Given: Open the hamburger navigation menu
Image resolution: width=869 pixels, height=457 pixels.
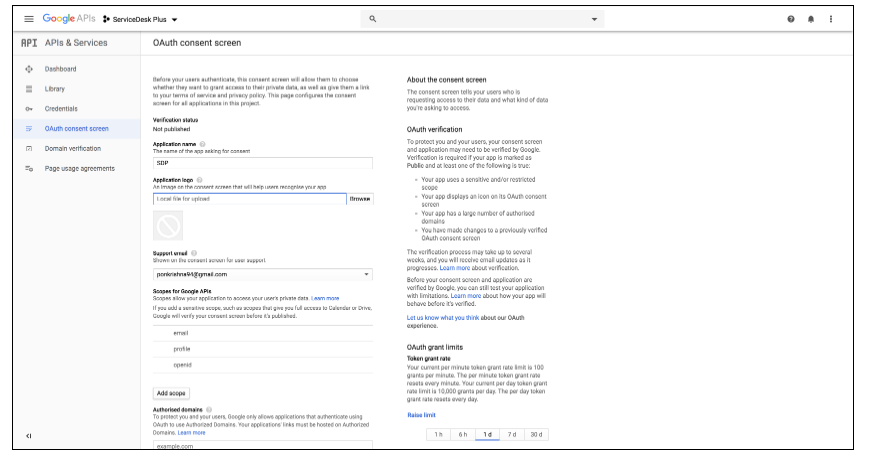Looking at the screenshot, I should click(28, 19).
